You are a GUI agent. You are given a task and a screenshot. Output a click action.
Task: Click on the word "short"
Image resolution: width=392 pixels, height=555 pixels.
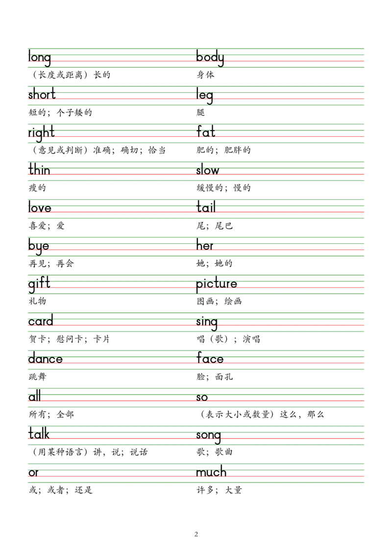(x=42, y=95)
